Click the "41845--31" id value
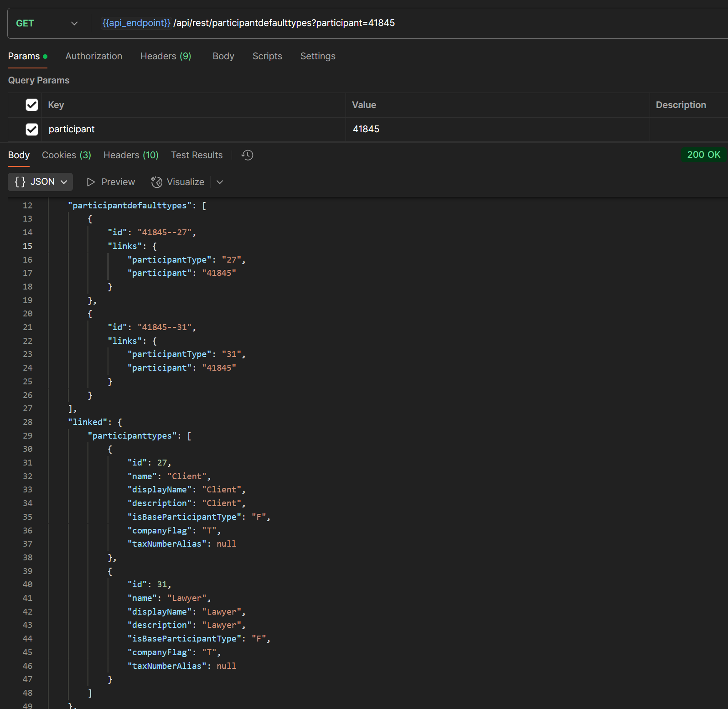This screenshot has width=728, height=709. [x=165, y=327]
